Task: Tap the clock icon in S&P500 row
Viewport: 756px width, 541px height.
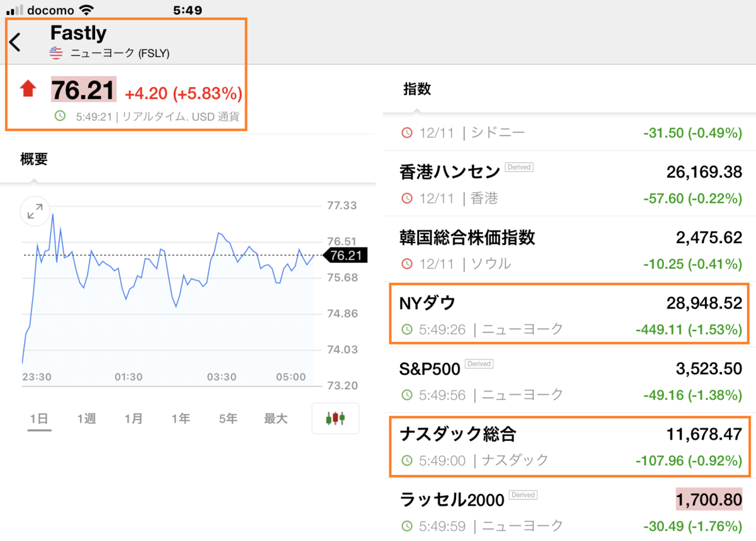Action: click(407, 395)
